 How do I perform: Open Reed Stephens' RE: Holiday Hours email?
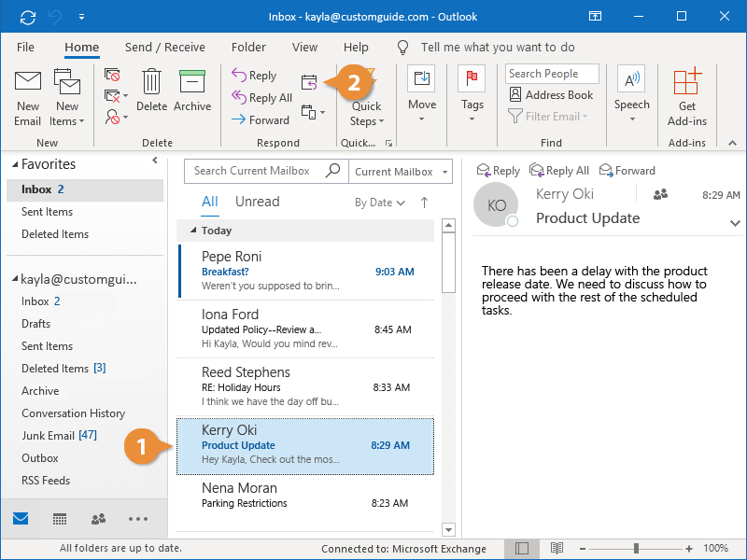tap(306, 386)
